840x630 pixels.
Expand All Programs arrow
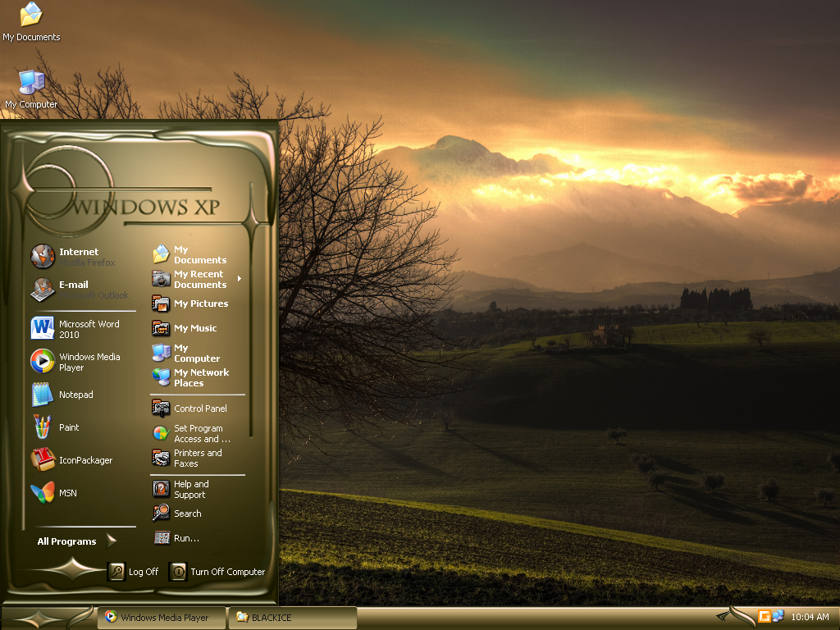[111, 541]
